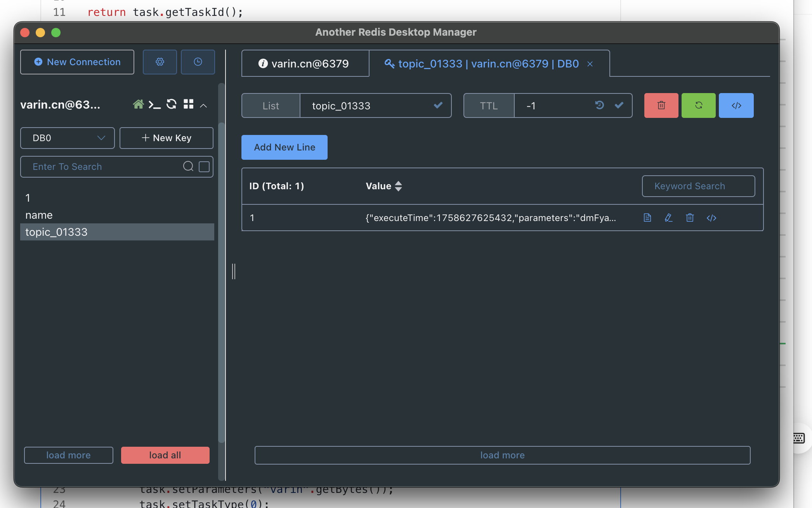
Task: Save the TTL with the check icon
Action: click(x=619, y=105)
